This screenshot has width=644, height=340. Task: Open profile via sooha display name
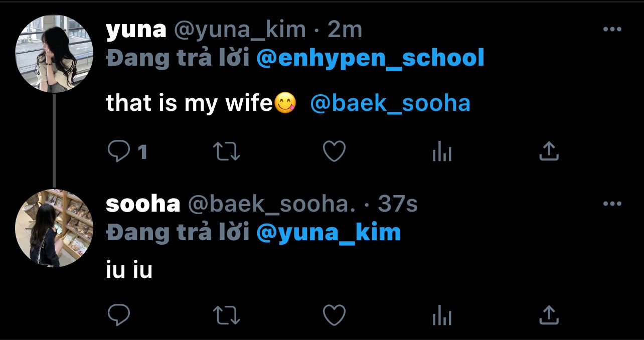tap(143, 204)
